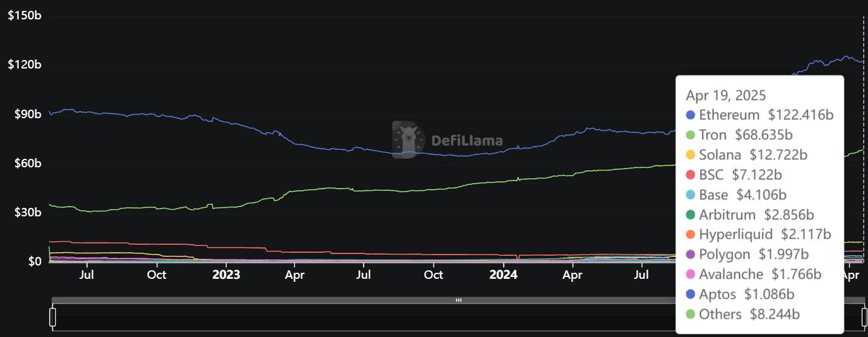Click the $120b y-axis label
The width and height of the screenshot is (868, 337).
24,65
